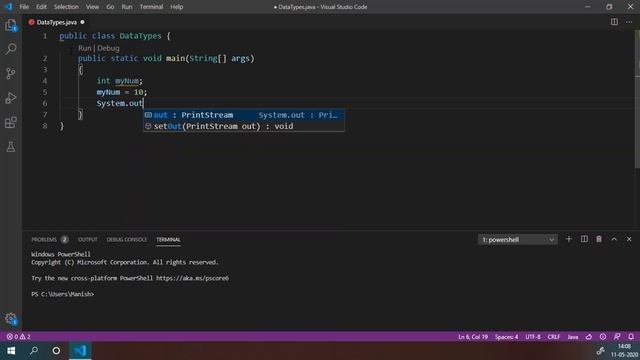The width and height of the screenshot is (640, 360).
Task: Maximize the terminal panel size
Action: 614,239
